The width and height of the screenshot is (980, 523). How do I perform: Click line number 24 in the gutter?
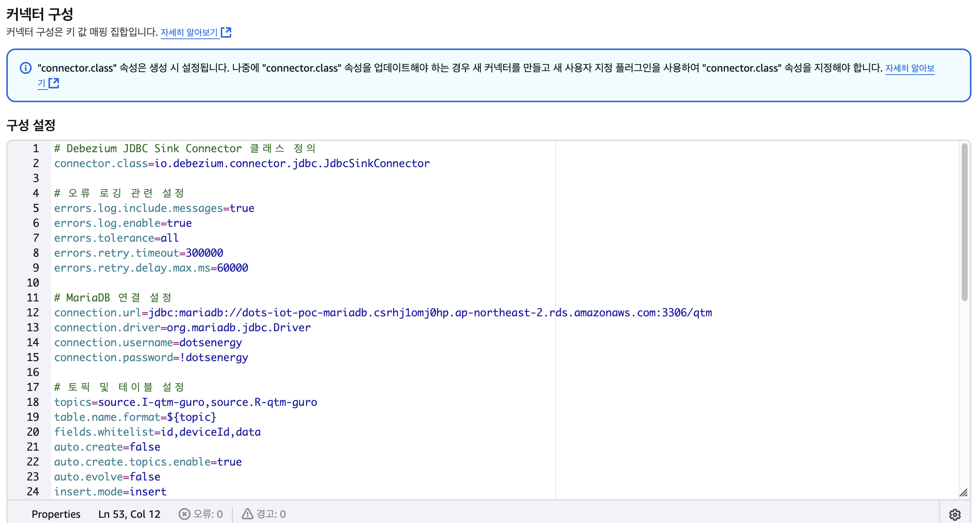[33, 491]
